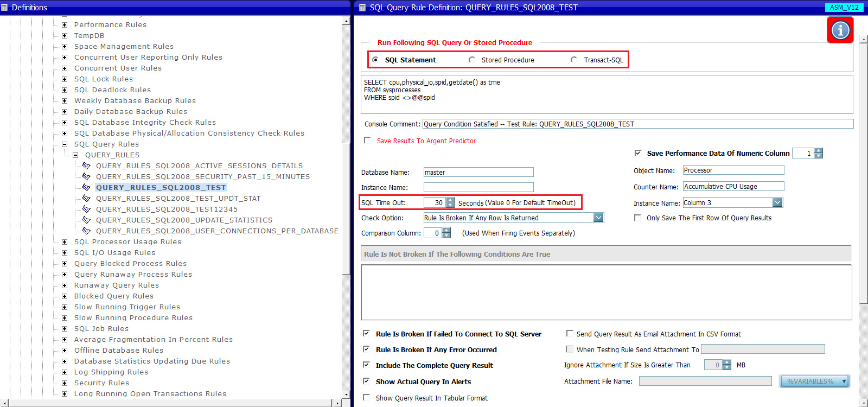
Task: Click the blue information icon
Action: 840,30
